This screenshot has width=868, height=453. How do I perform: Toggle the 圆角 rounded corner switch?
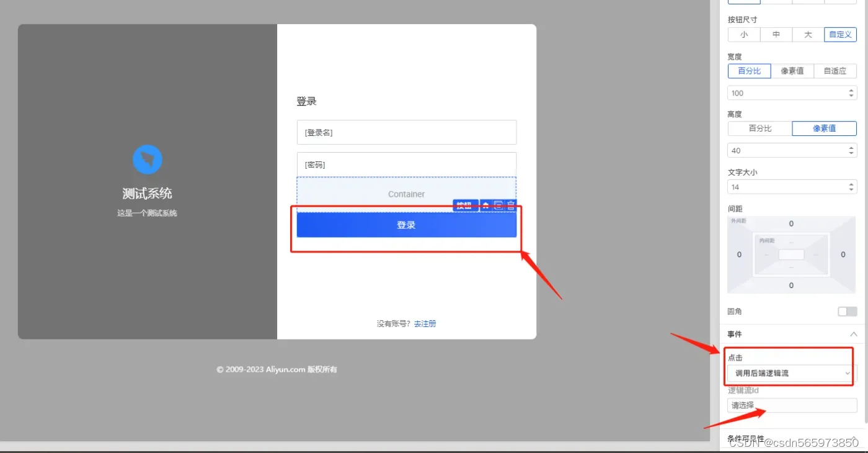click(847, 312)
